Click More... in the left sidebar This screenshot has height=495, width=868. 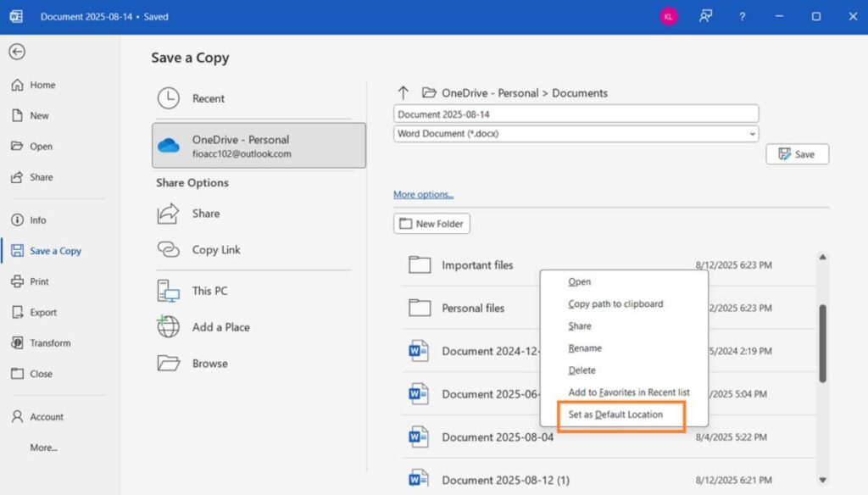click(44, 448)
